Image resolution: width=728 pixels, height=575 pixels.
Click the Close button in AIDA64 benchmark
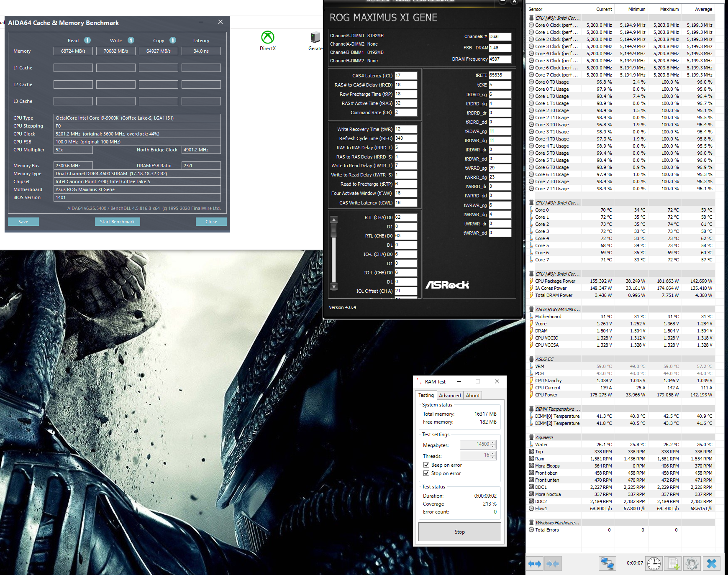[211, 222]
